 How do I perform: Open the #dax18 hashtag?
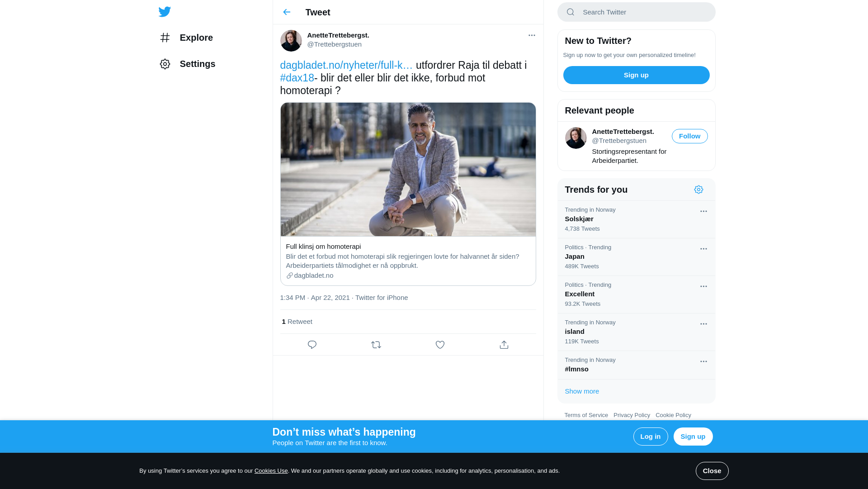[x=297, y=78]
